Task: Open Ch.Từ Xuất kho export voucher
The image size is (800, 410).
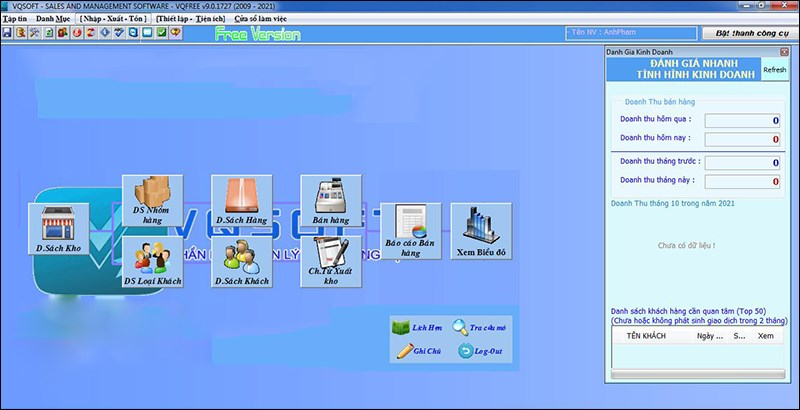Action: pyautogui.click(x=330, y=262)
